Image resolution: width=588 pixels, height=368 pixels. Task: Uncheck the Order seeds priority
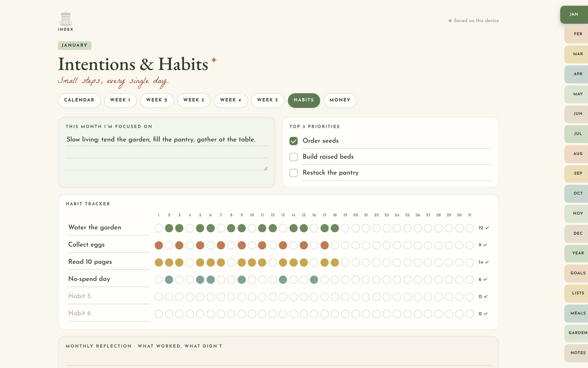click(x=294, y=141)
